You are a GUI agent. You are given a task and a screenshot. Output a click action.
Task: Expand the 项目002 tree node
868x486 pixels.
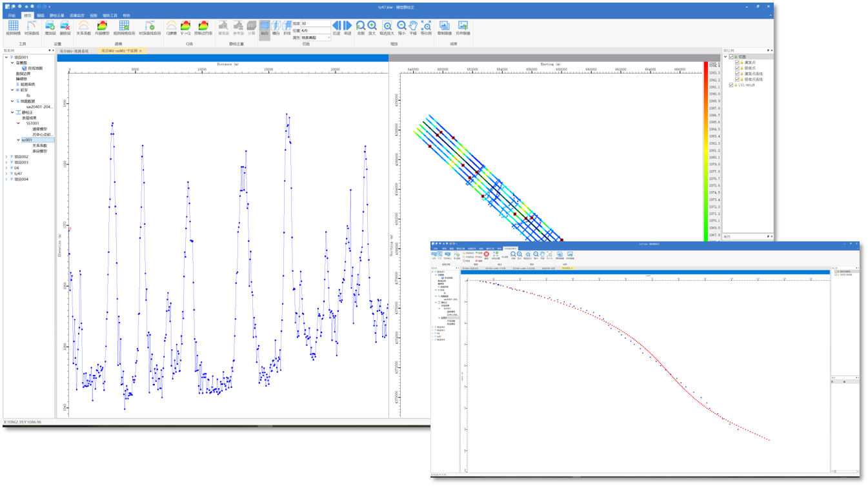click(x=6, y=157)
